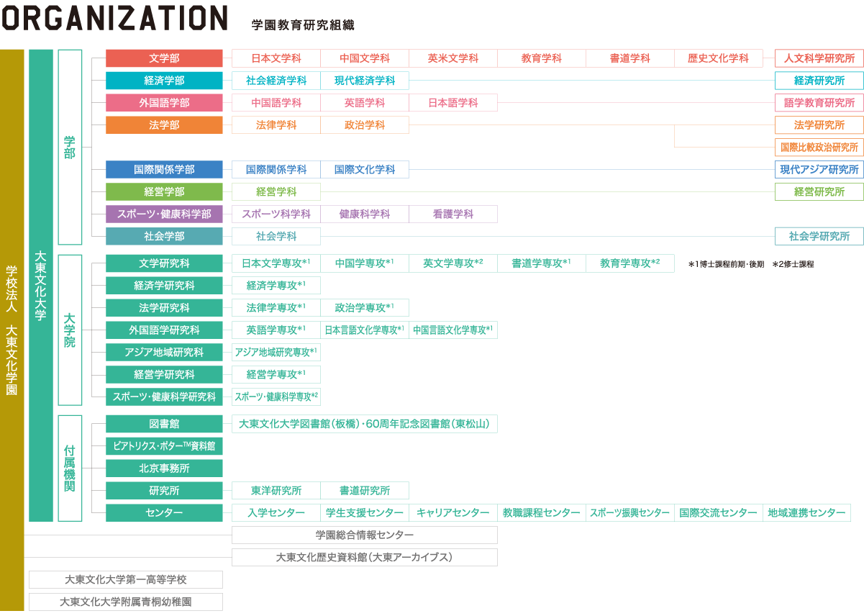Select the 北京事務所 box
Screen dimensions: 864x616
coord(164,468)
